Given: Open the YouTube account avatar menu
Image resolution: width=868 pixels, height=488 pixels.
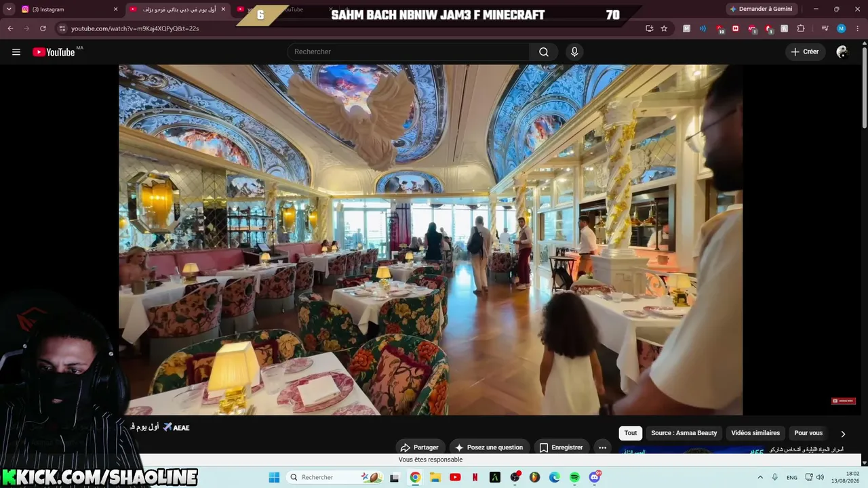Looking at the screenshot, I should (842, 52).
